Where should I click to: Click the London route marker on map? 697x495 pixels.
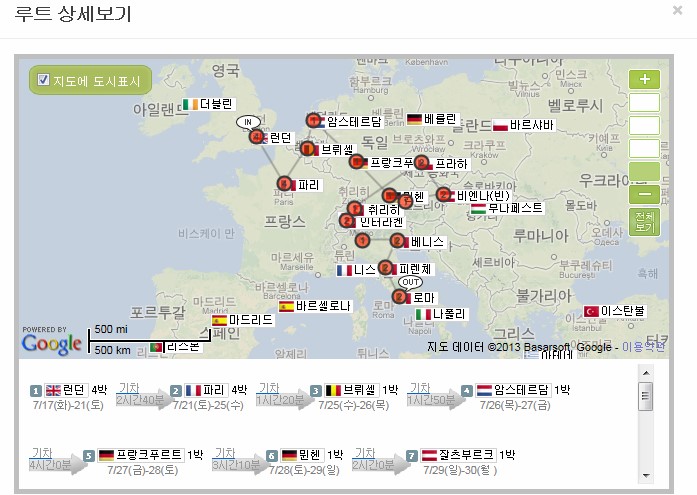(256, 137)
